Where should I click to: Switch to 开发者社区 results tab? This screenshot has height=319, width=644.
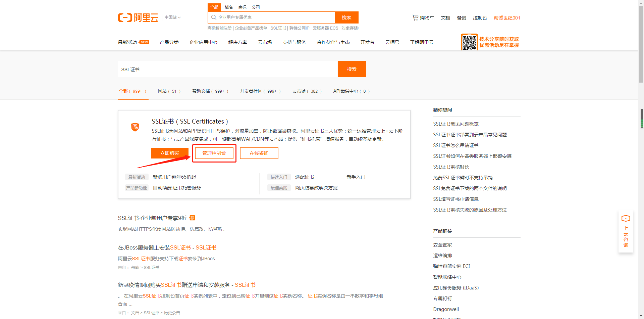coord(260,91)
